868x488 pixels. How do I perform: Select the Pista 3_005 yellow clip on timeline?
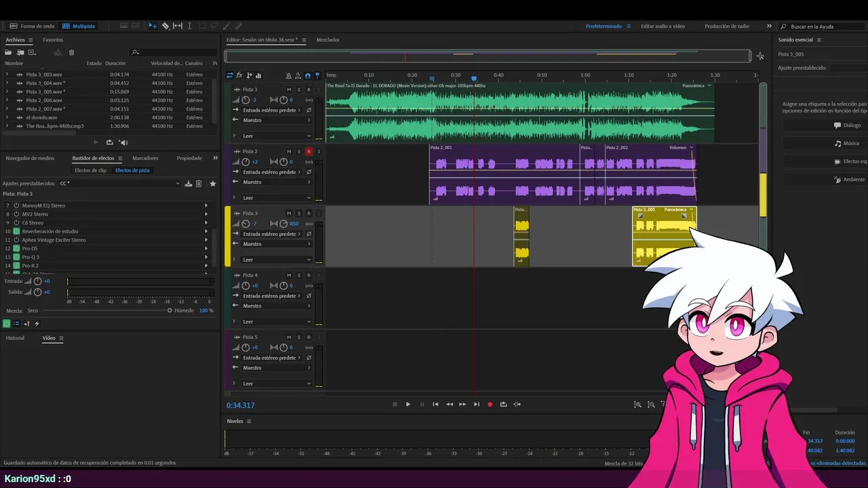coord(664,237)
